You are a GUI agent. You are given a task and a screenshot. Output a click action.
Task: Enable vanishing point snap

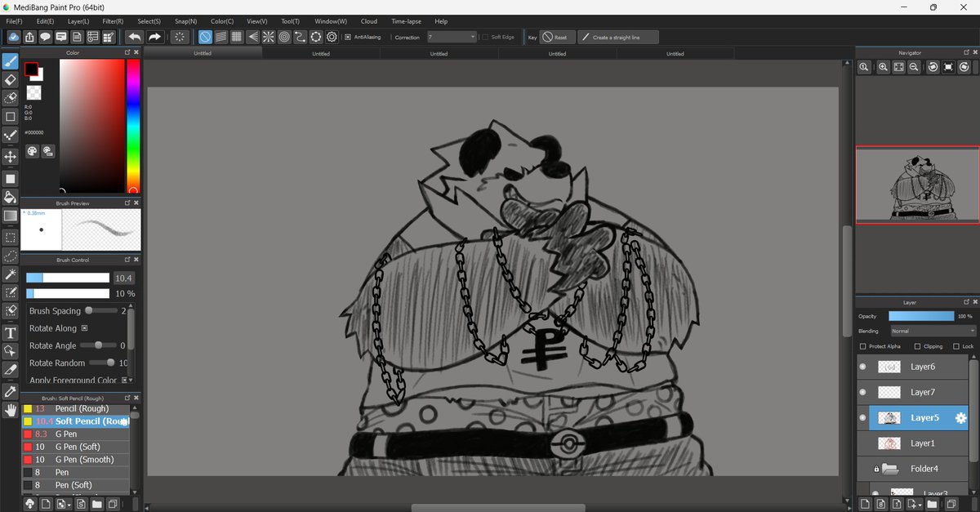[x=252, y=37]
